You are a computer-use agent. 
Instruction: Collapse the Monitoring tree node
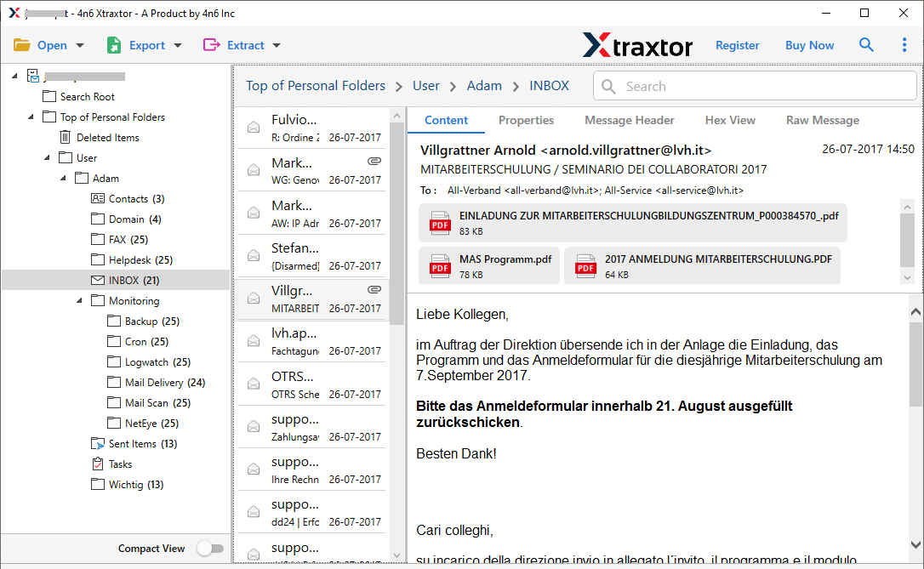tap(78, 300)
